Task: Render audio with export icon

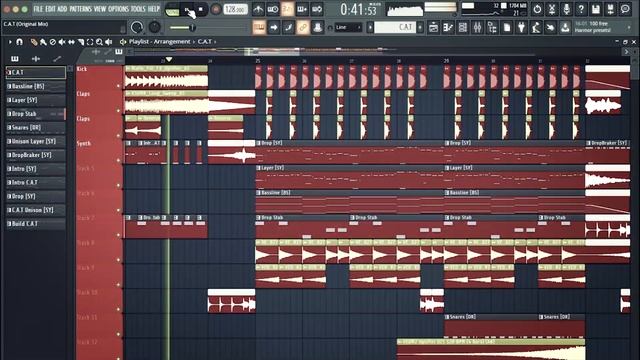Action: (611, 9)
